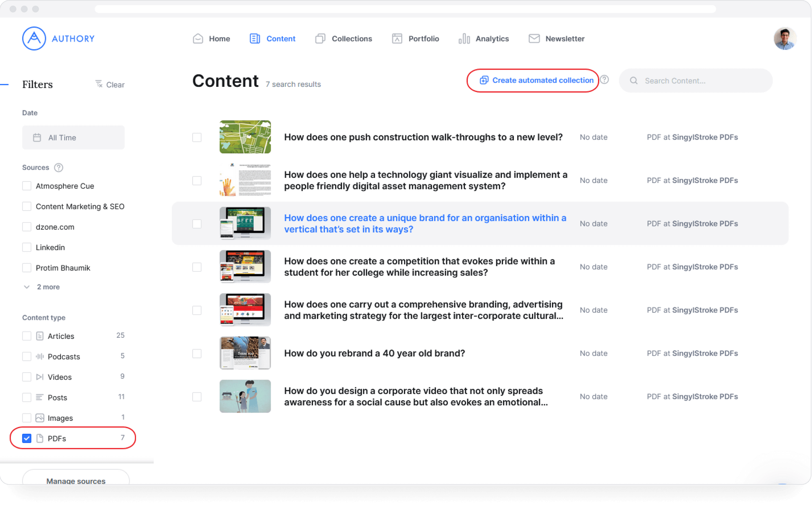
Task: Open the Sources help question mark icon
Action: coord(58,167)
